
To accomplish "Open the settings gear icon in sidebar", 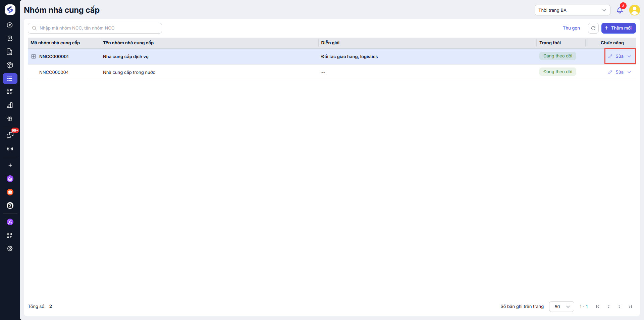I will [x=10, y=248].
